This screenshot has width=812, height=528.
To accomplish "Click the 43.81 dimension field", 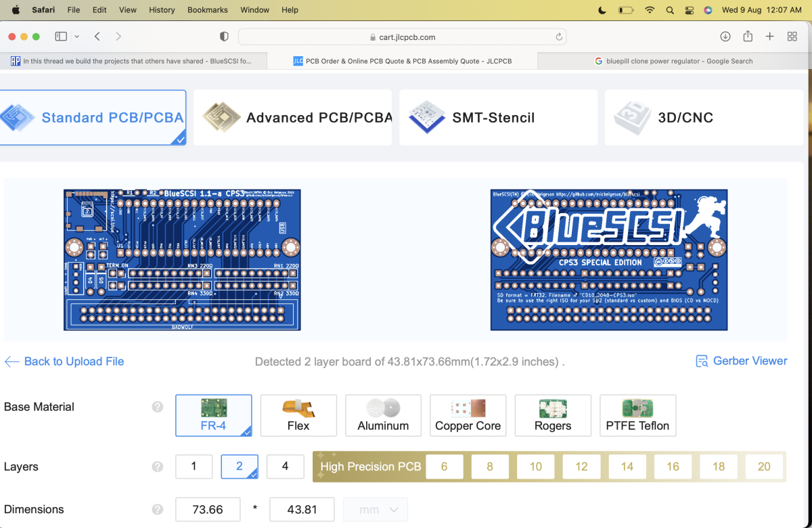I will (302, 510).
